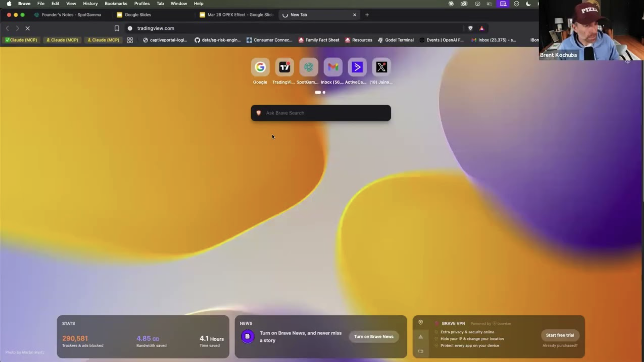Open the X (Twitter) shortcut tile

click(381, 67)
